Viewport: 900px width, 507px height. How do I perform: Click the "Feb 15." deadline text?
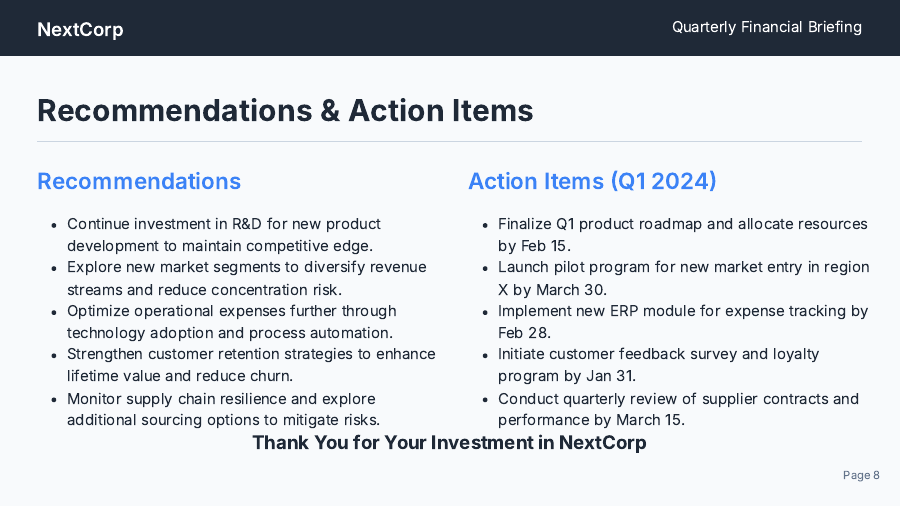pos(545,245)
